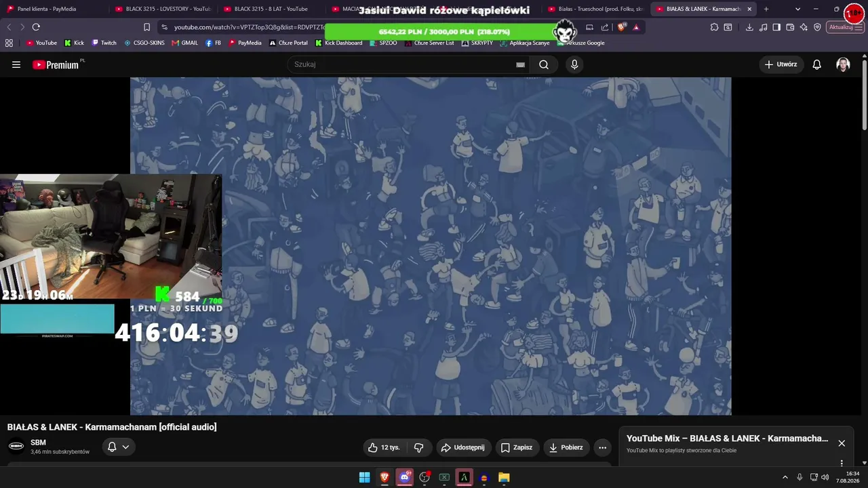The height and width of the screenshot is (488, 868).
Task: Open Brave VPN icon
Action: [817, 27]
